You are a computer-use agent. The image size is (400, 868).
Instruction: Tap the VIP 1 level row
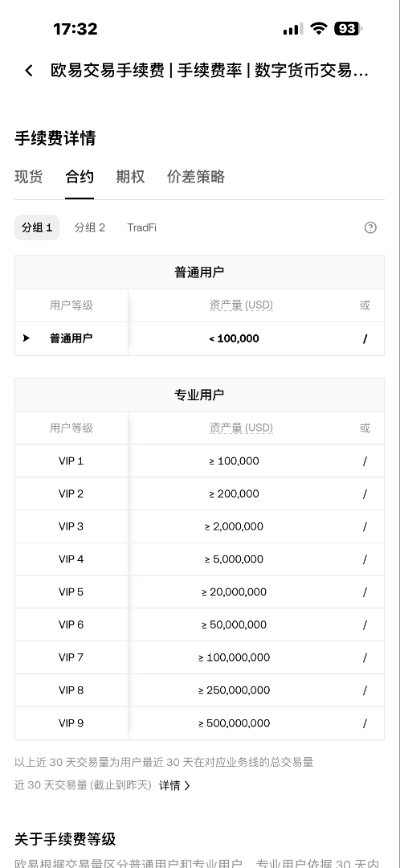coord(199,461)
